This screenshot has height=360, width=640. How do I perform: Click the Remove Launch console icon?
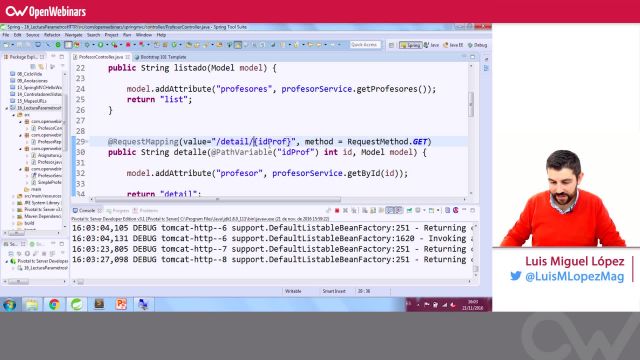(345, 211)
